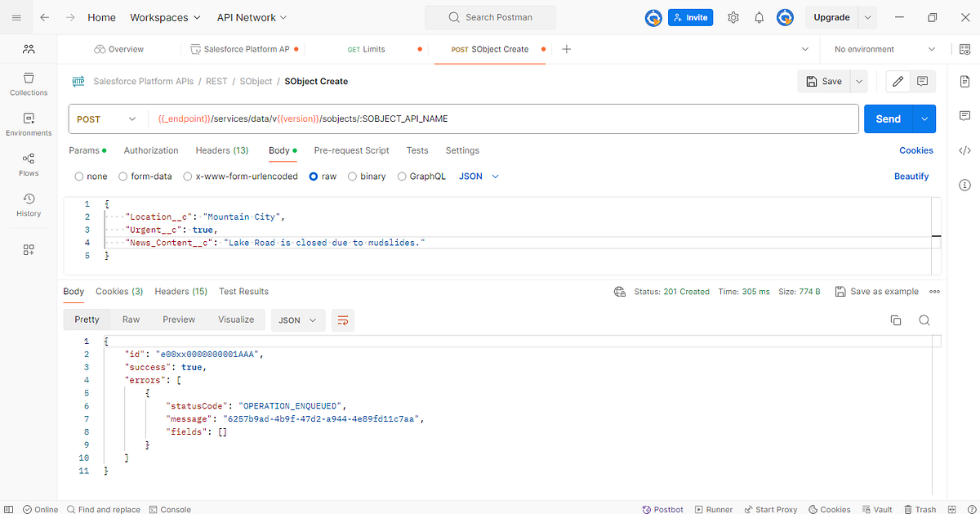
Task: Open the documentation panel icon
Action: click(x=964, y=81)
